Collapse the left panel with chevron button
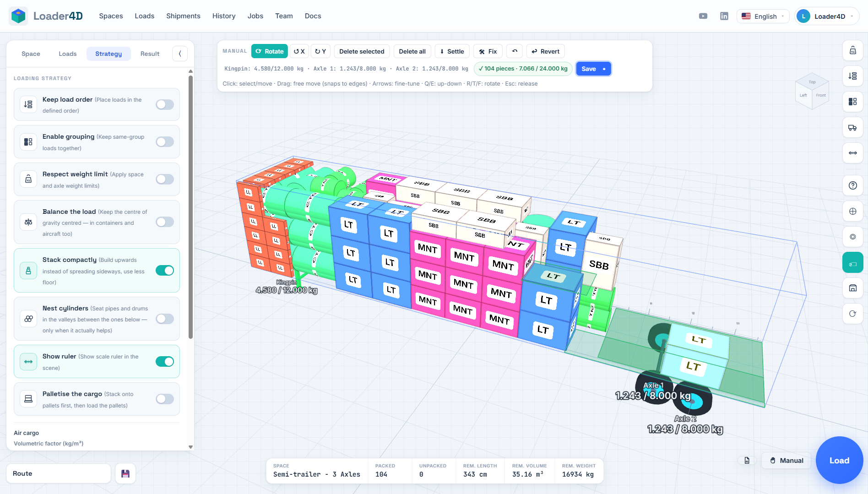 pos(180,54)
